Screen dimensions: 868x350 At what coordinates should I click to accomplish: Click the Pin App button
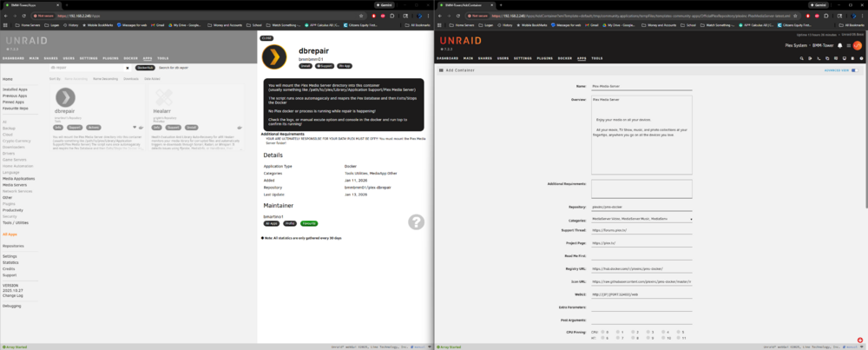(x=345, y=65)
